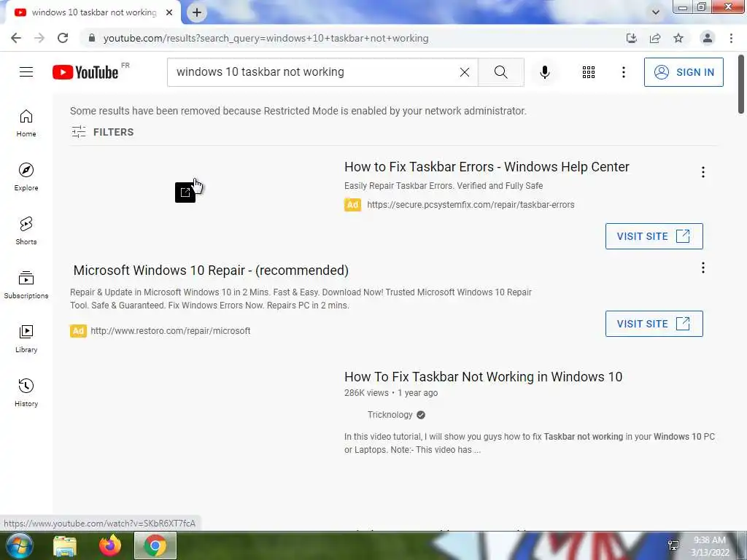
Task: Open Explore in the sidebar
Action: pos(26,176)
